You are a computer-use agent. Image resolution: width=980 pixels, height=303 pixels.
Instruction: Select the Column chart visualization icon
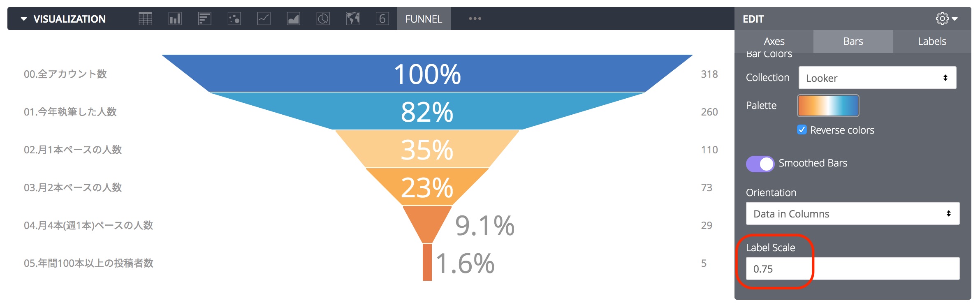pyautogui.click(x=175, y=18)
